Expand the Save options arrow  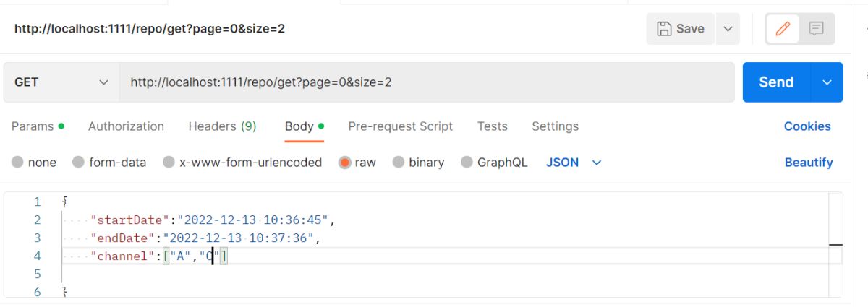click(x=728, y=29)
